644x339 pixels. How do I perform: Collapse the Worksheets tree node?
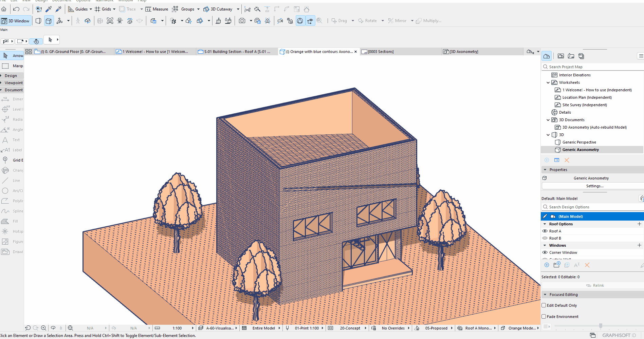point(548,82)
